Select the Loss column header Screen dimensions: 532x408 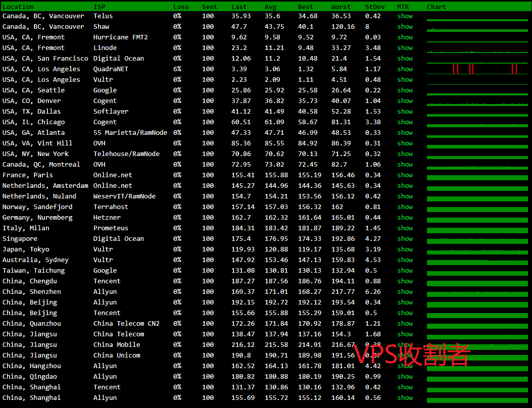(x=181, y=7)
